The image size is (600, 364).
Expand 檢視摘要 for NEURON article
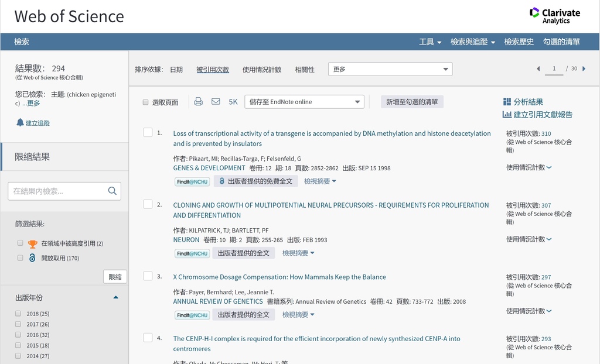pyautogui.click(x=298, y=253)
